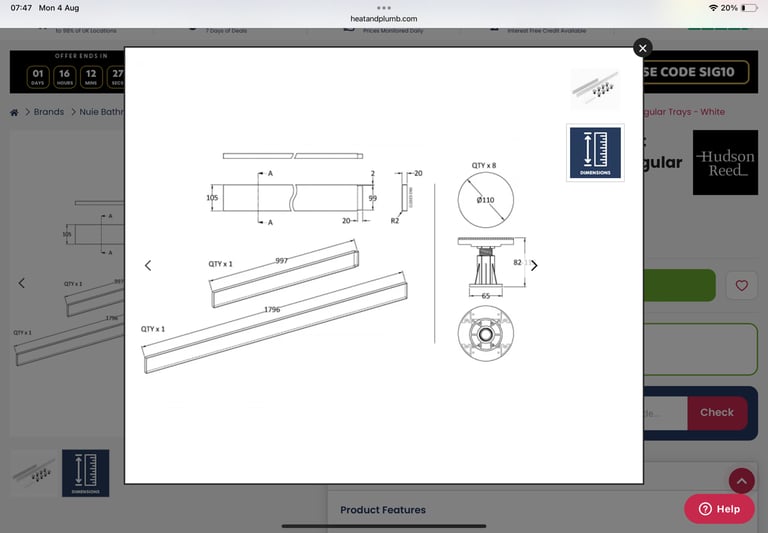Open the Brands breadcrumb link
Image resolution: width=768 pixels, height=533 pixels.
click(x=48, y=112)
